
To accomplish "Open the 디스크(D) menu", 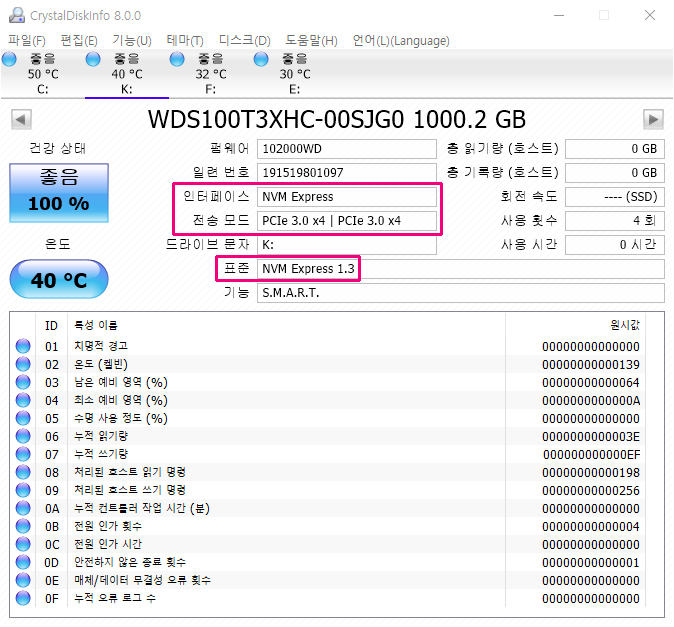I will [x=245, y=41].
